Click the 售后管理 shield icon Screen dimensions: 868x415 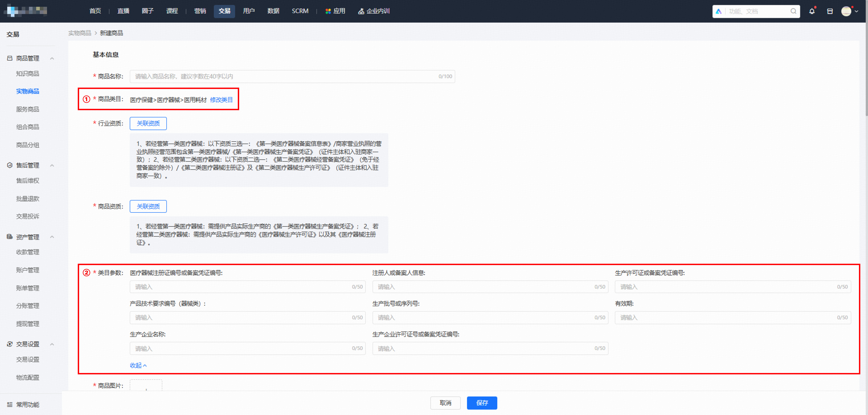tap(10, 165)
